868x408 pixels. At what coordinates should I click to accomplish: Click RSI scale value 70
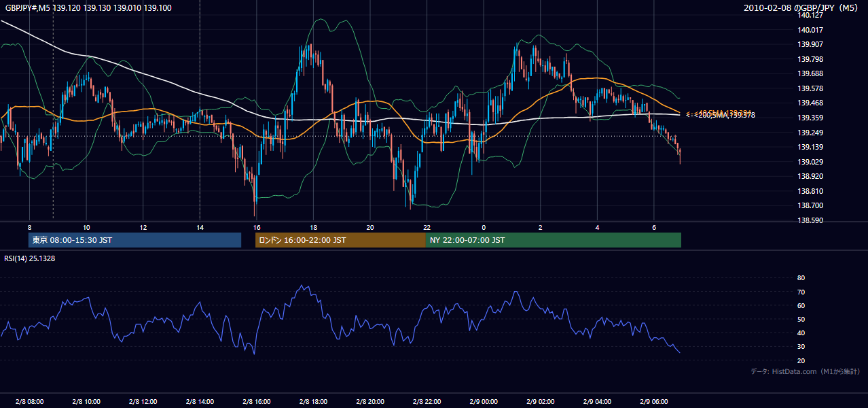[x=801, y=292]
